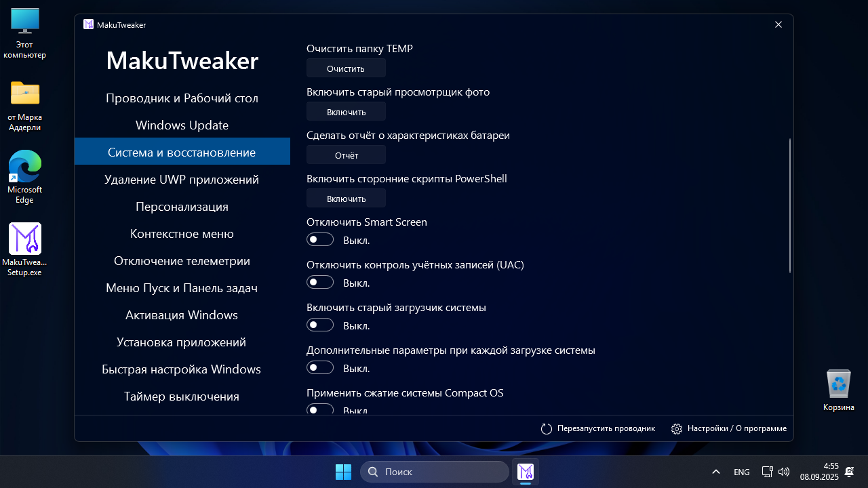Open MakuTweaker Setup.exe desktop icon
Screen dimensions: 868x488
point(25,239)
